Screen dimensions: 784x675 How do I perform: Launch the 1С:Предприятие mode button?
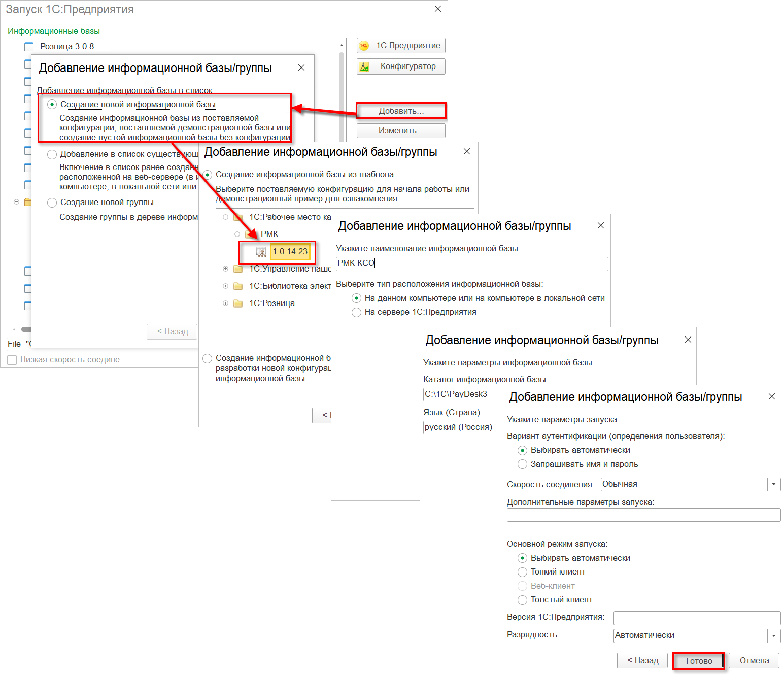click(x=401, y=46)
